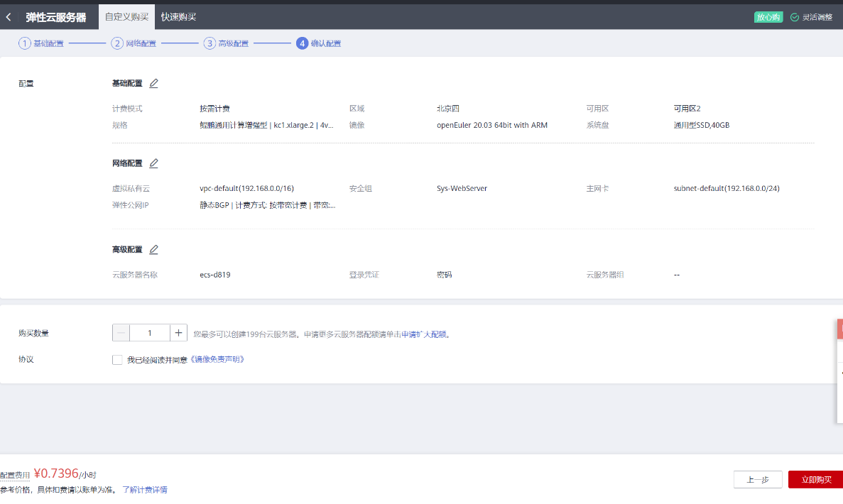Switch to the 自定义购买 tab
The height and width of the screenshot is (504, 843).
(x=127, y=16)
